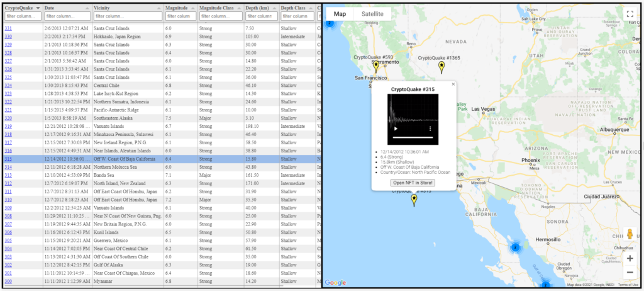This screenshot has height=291, width=644.
Task: Click the seismogram thumbnail in the info window
Action: [x=413, y=120]
